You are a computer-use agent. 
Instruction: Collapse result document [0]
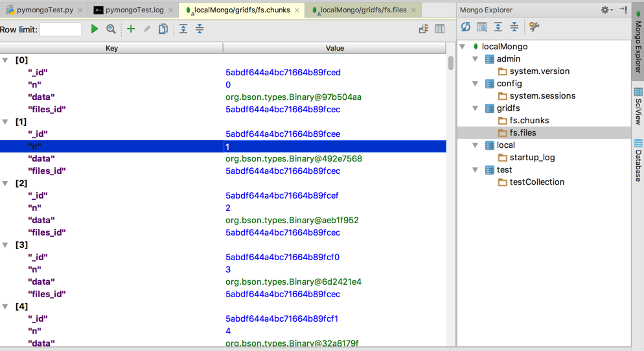click(5, 60)
